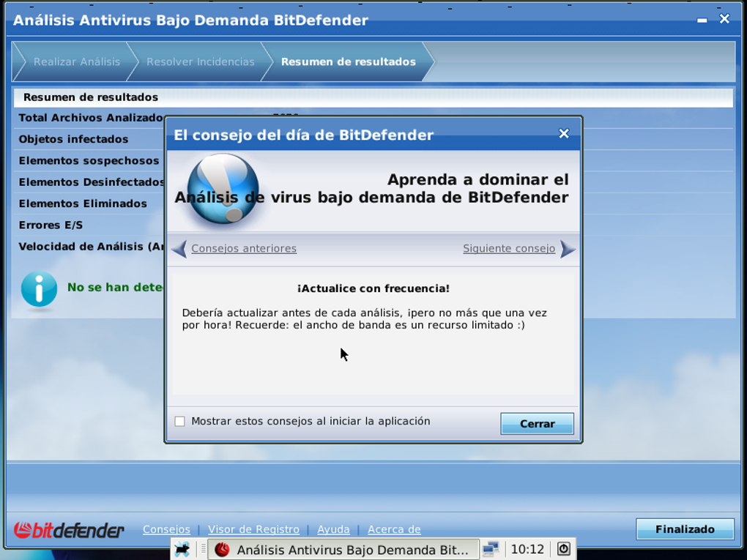Click the left arrow for previous tips
This screenshot has width=747, height=560.
(179, 249)
